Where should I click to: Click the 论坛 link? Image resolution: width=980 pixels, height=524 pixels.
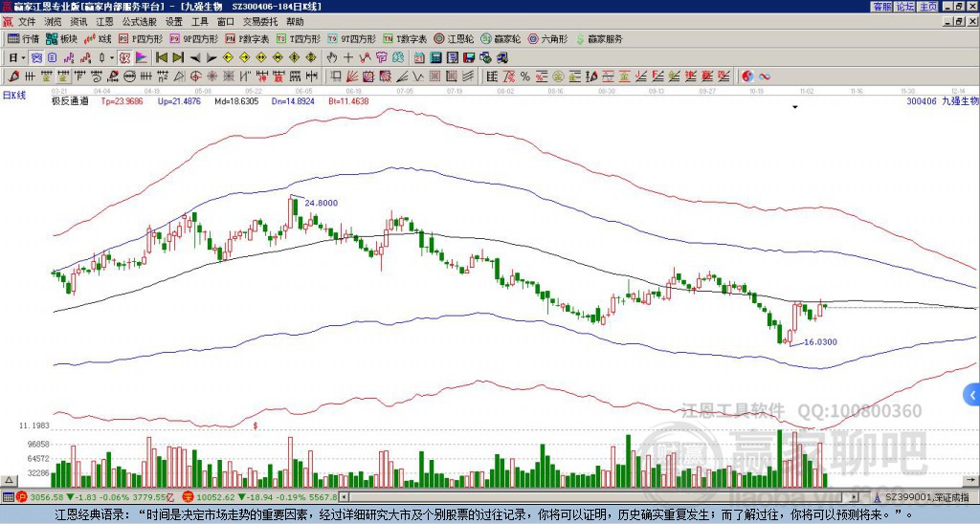[904, 7]
